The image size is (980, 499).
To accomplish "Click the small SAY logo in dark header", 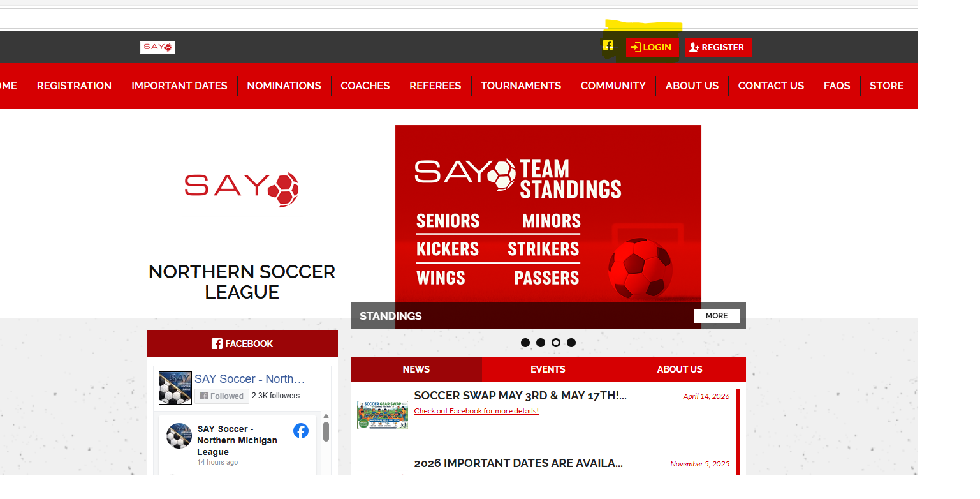I will (x=157, y=47).
